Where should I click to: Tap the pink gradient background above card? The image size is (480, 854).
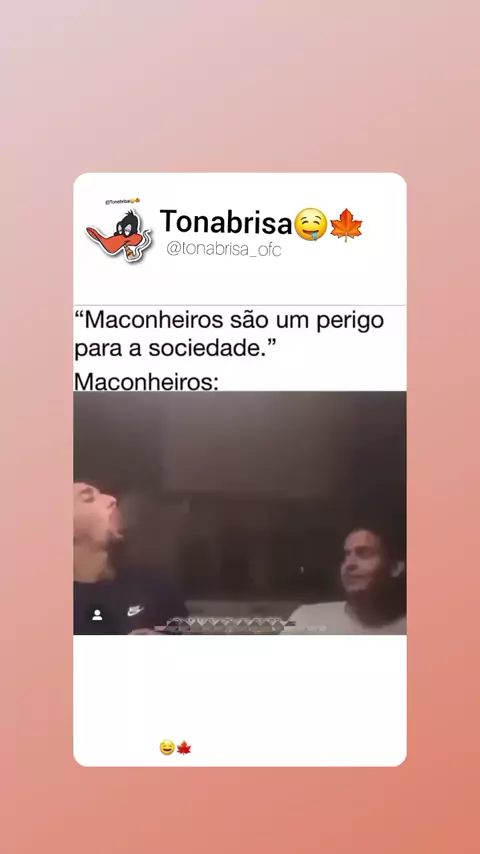240,86
